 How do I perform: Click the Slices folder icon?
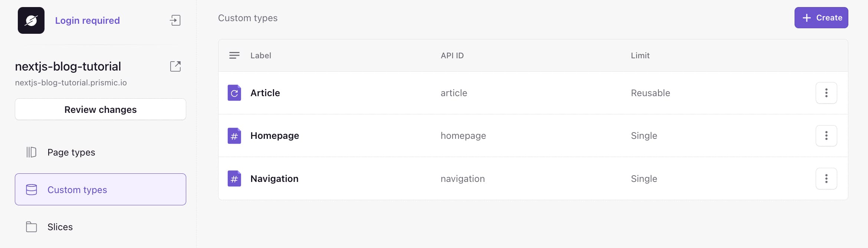pos(32,227)
